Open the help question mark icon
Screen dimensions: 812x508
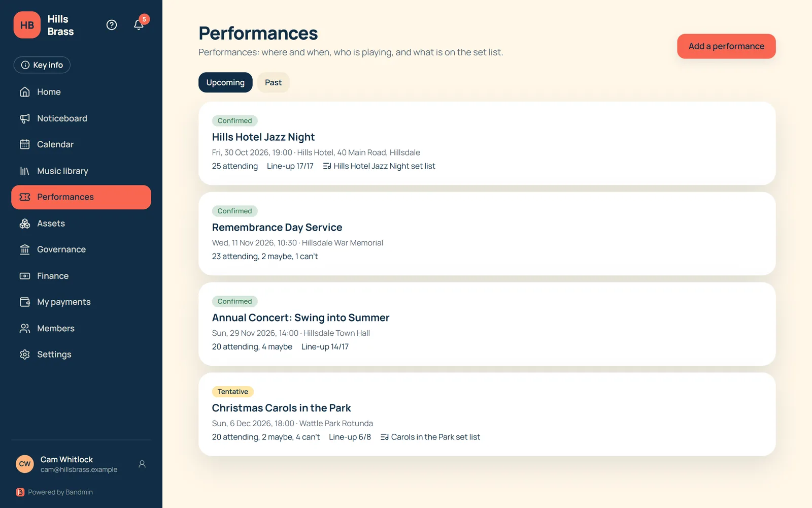tap(112, 25)
